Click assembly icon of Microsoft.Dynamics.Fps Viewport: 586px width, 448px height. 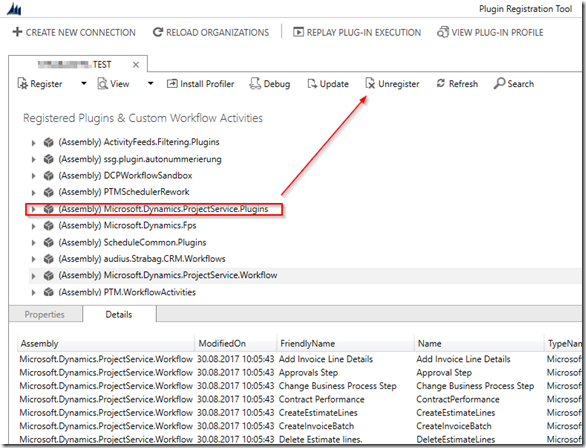click(x=49, y=226)
